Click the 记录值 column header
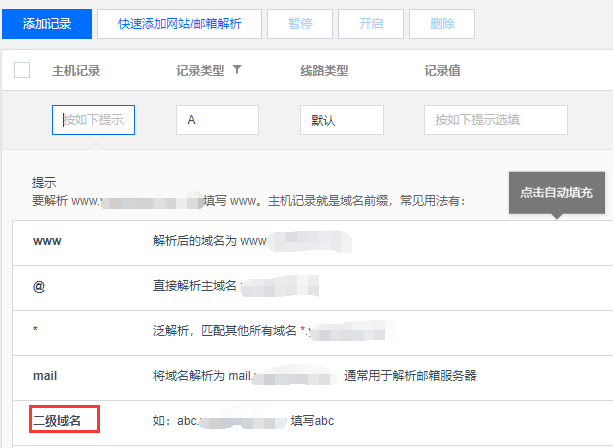Viewport: 613px width, 448px height. (442, 71)
